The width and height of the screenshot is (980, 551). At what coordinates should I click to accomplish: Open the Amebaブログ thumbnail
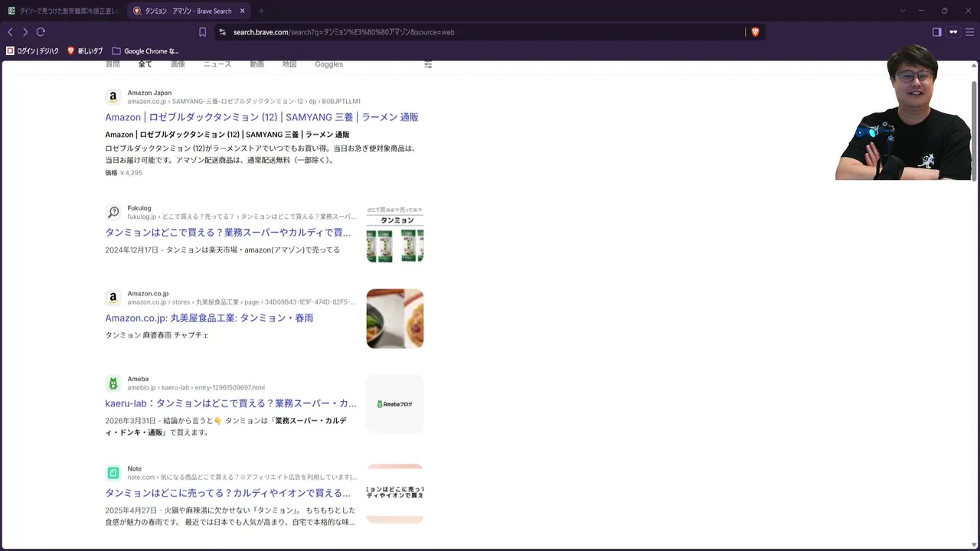click(x=395, y=404)
